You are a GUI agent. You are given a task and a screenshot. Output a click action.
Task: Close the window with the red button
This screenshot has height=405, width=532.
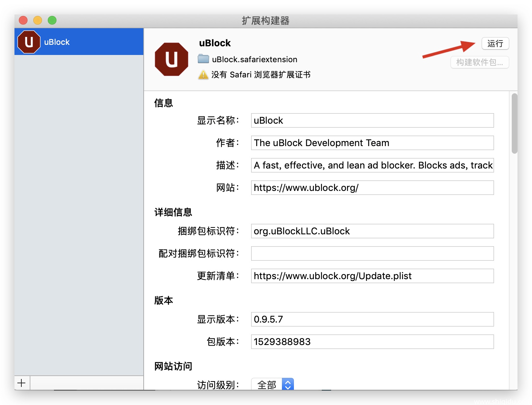coord(23,20)
